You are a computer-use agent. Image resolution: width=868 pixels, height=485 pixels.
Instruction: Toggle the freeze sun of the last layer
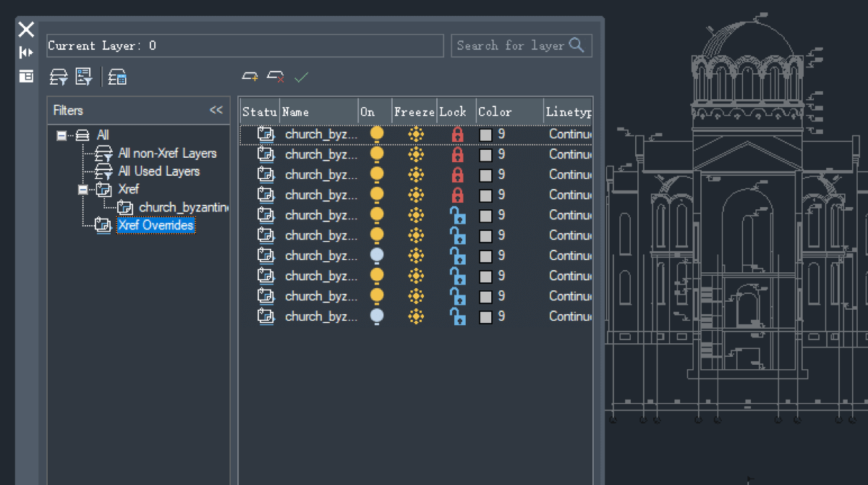(x=415, y=316)
